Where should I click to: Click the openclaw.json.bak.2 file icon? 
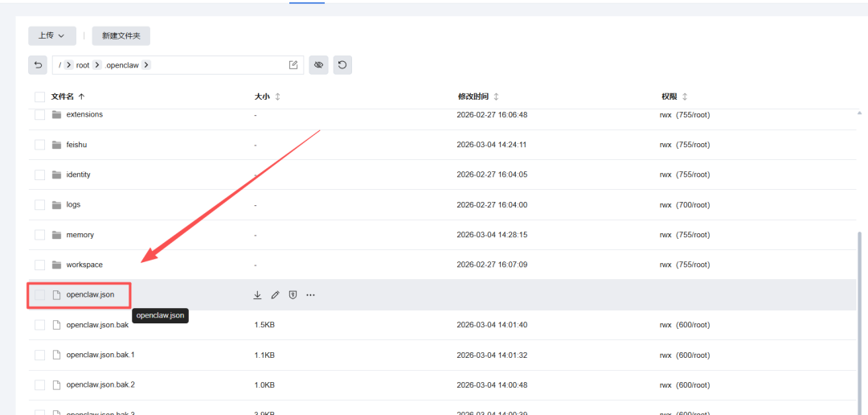click(x=56, y=384)
